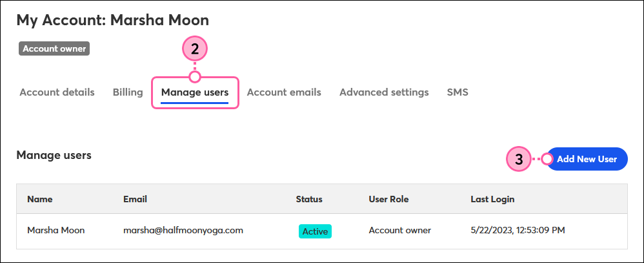644x263 pixels.
Task: Click the marsha@halfmoonyoga.com email cell
Action: [183, 231]
